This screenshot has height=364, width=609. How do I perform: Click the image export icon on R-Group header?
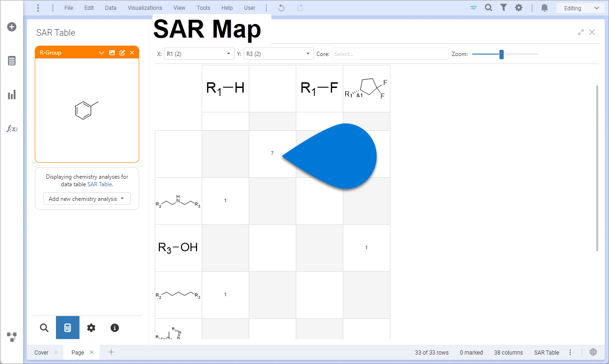(111, 52)
